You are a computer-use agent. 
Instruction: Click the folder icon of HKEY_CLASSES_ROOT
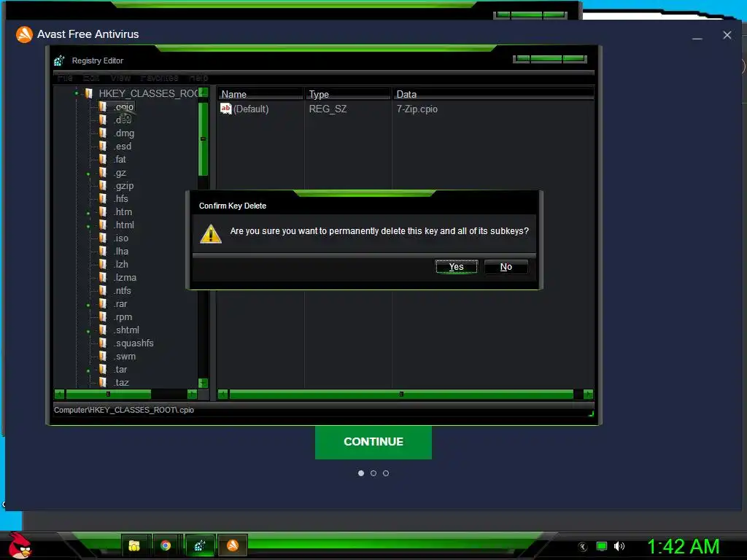tap(88, 93)
